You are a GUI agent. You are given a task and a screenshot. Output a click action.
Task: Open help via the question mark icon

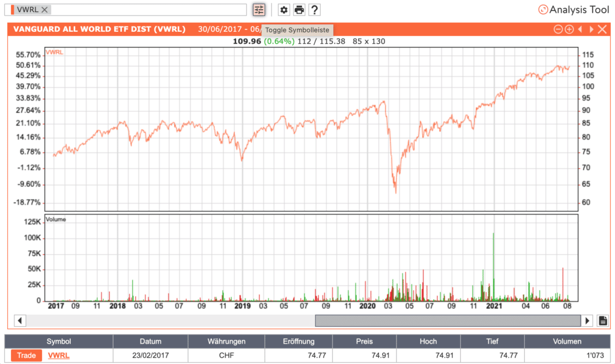(x=314, y=10)
